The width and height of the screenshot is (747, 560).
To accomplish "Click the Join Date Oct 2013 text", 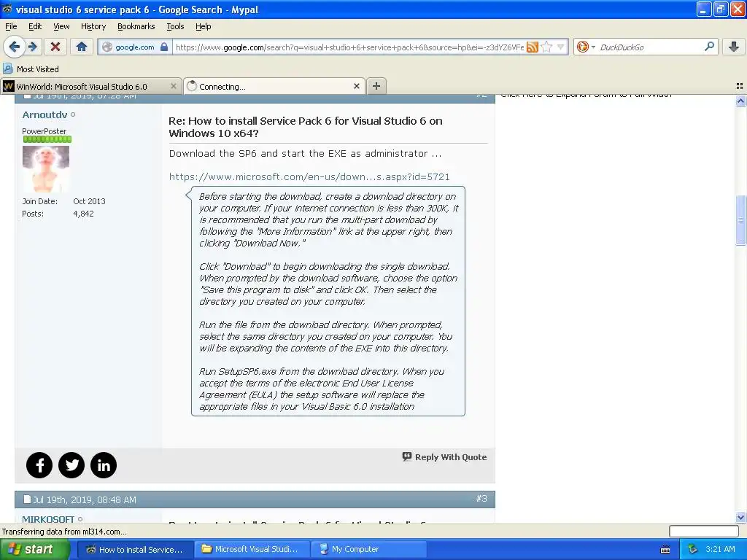I will 64,201.
